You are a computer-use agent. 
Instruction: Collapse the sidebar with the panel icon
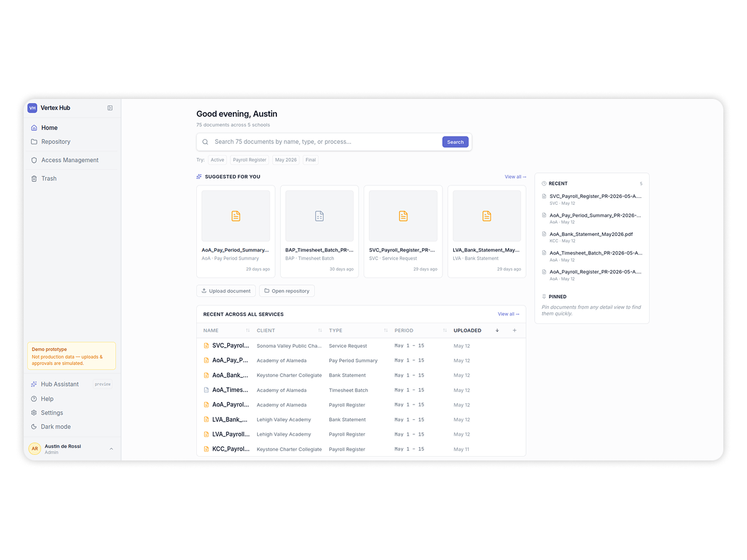click(x=110, y=108)
